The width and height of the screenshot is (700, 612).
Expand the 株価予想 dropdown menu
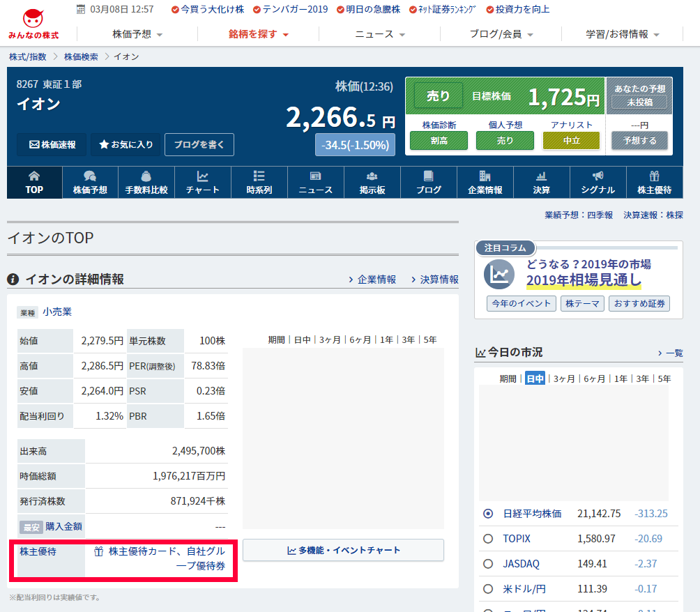click(x=137, y=34)
